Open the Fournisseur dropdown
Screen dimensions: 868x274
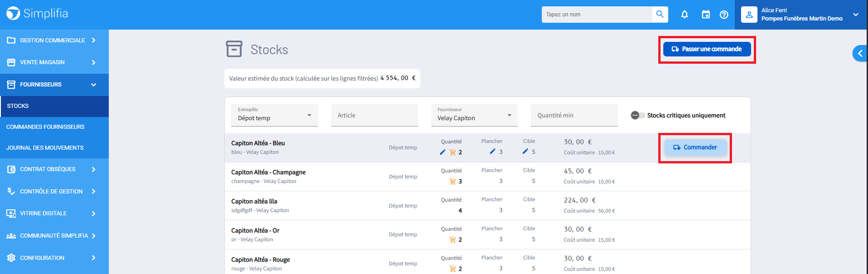[474, 115]
